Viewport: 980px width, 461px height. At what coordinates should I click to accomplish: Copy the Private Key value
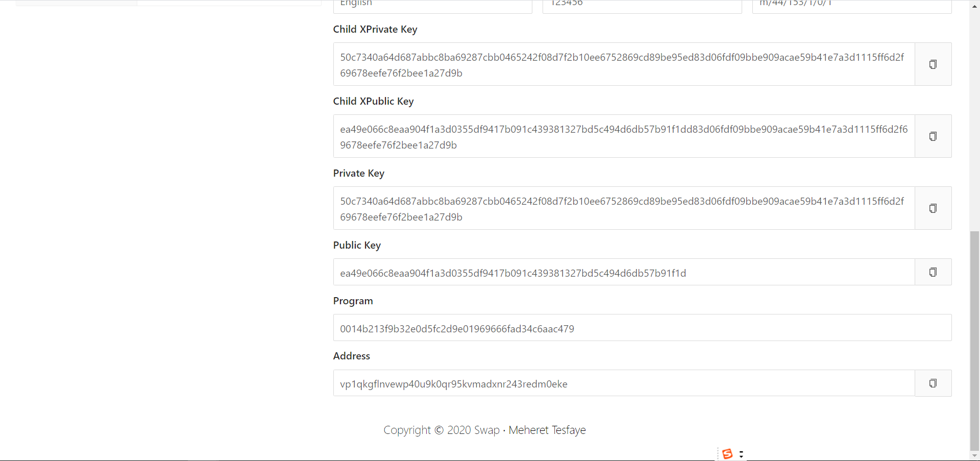[x=933, y=208]
